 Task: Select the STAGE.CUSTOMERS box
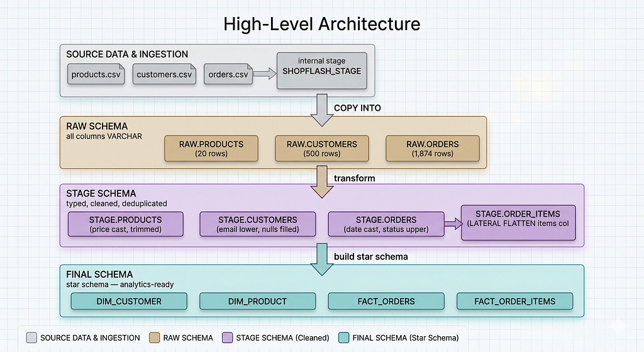point(257,224)
